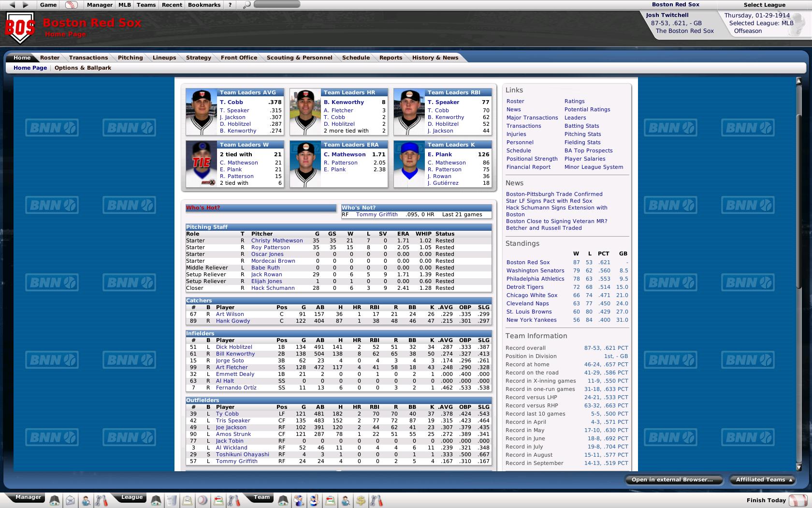Open the ? help menu
This screenshot has width=812, height=508.
pos(230,5)
